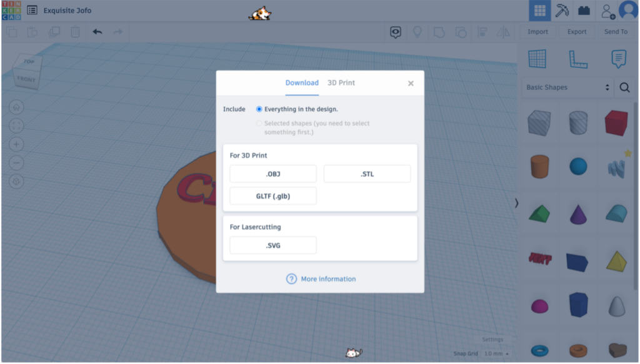Switch to the 3D Print tab
The width and height of the screenshot is (640, 364).
[341, 83]
